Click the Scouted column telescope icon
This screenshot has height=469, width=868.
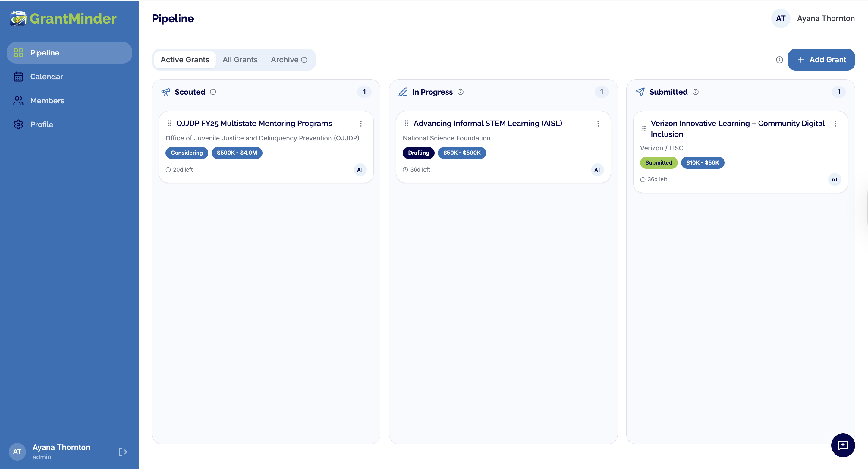(x=166, y=92)
